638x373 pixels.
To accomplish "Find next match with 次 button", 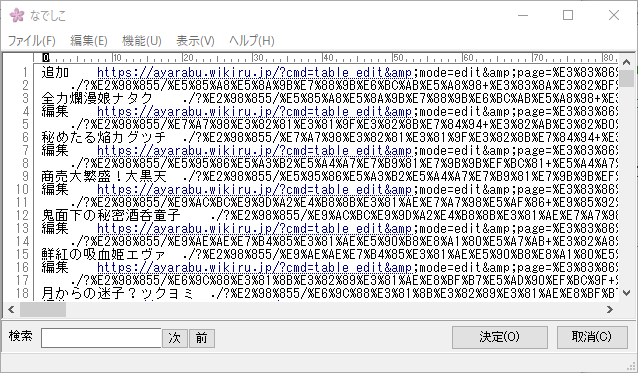I will click(x=175, y=338).
